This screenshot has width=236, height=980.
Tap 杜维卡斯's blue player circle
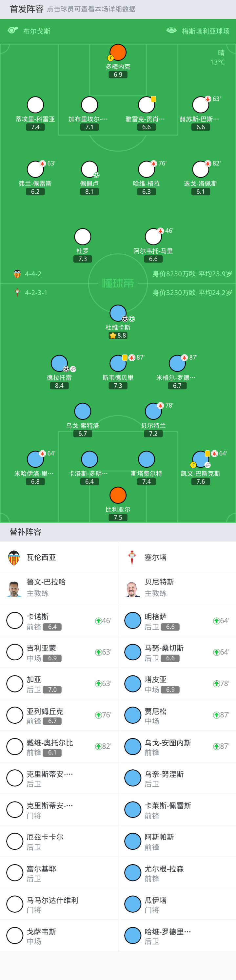[118, 313]
